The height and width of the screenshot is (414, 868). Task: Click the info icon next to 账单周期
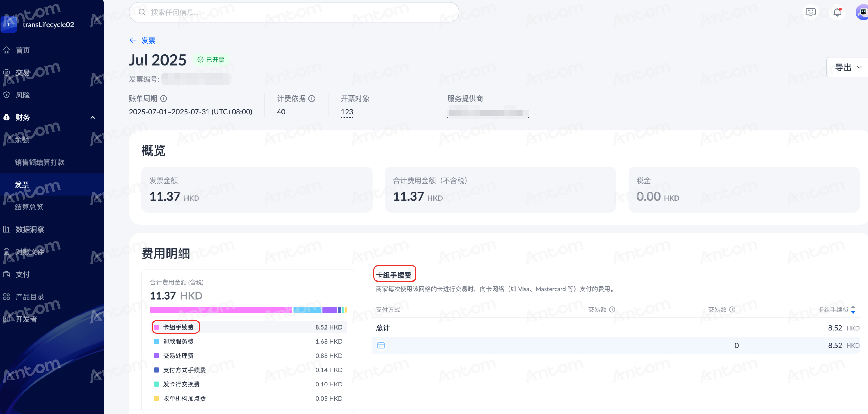click(164, 99)
